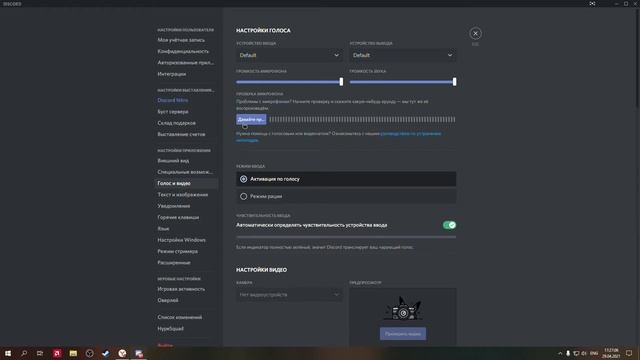Open the taskbar clock and date
640x360 pixels.
point(611,353)
